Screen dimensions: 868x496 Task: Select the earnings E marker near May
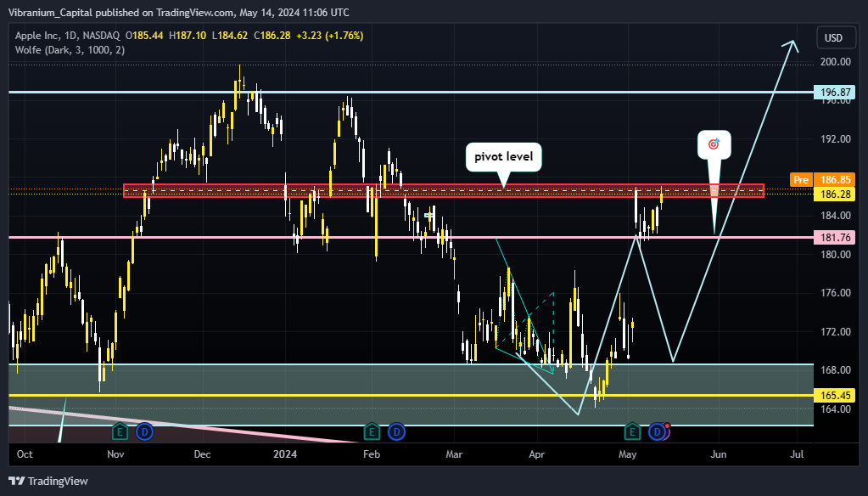(632, 431)
